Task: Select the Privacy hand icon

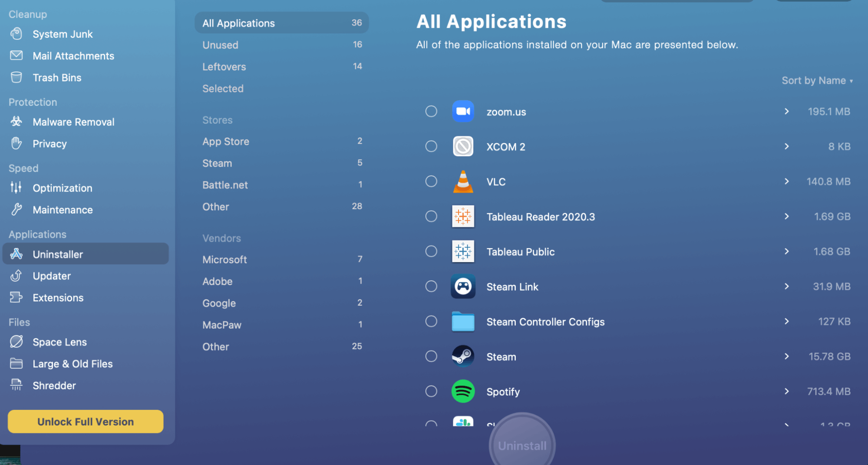Action: [17, 144]
